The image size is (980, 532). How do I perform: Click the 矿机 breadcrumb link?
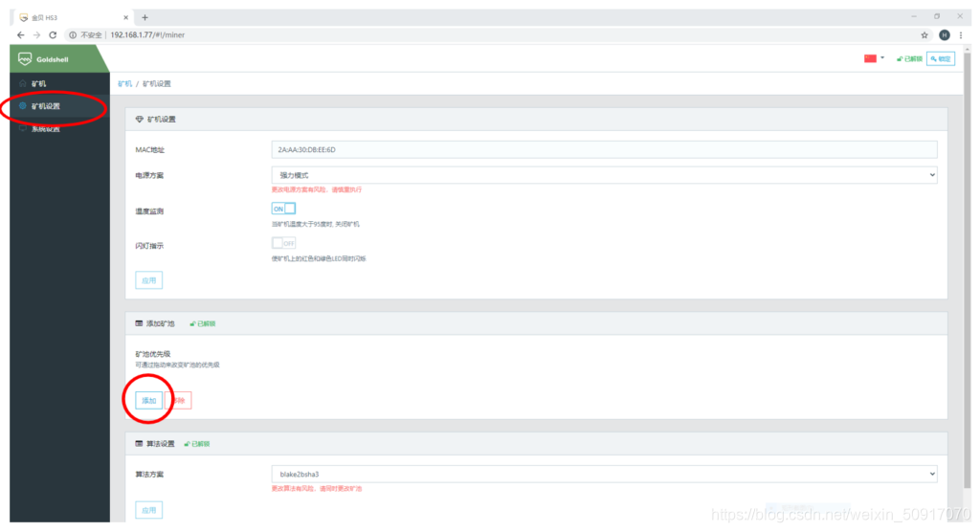tap(125, 84)
